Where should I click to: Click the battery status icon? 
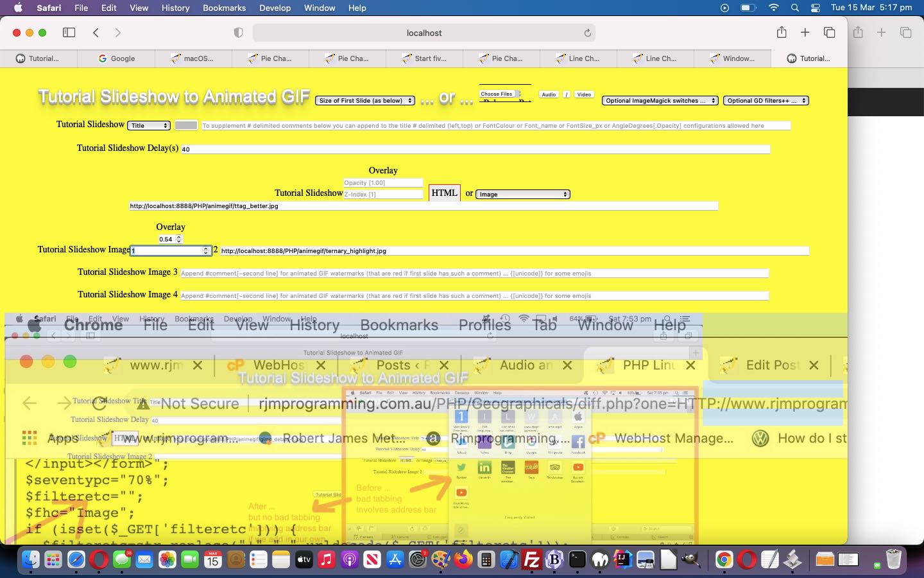pyautogui.click(x=748, y=8)
